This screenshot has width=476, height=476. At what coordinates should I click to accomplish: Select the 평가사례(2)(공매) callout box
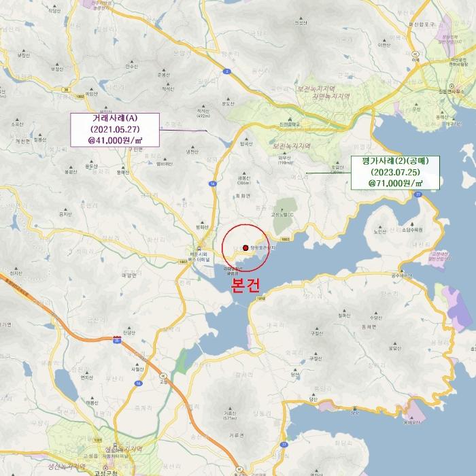click(395, 173)
